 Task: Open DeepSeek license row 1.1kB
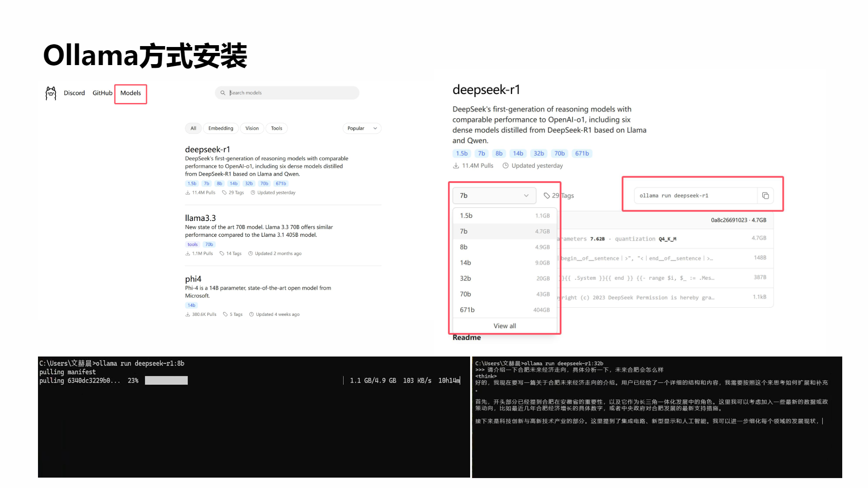[665, 297]
